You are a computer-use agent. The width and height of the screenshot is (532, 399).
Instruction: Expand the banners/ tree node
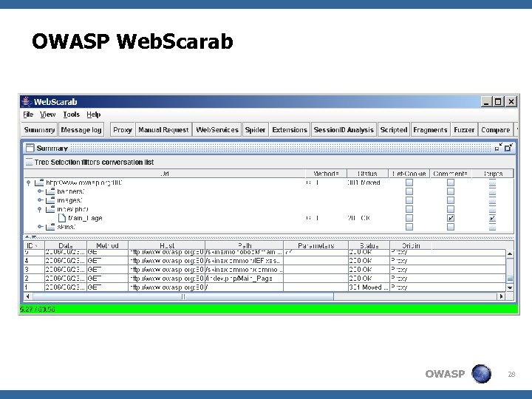(x=40, y=191)
